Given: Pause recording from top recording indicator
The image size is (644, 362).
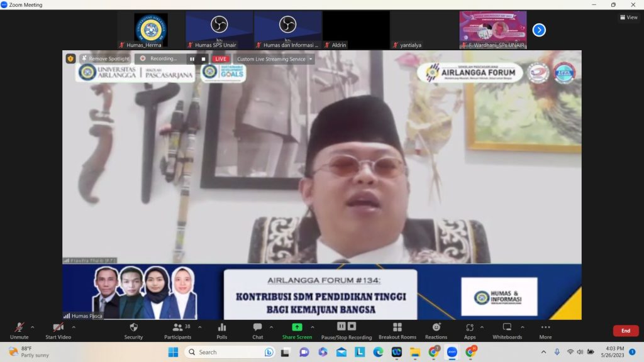Looking at the screenshot, I should [x=192, y=58].
